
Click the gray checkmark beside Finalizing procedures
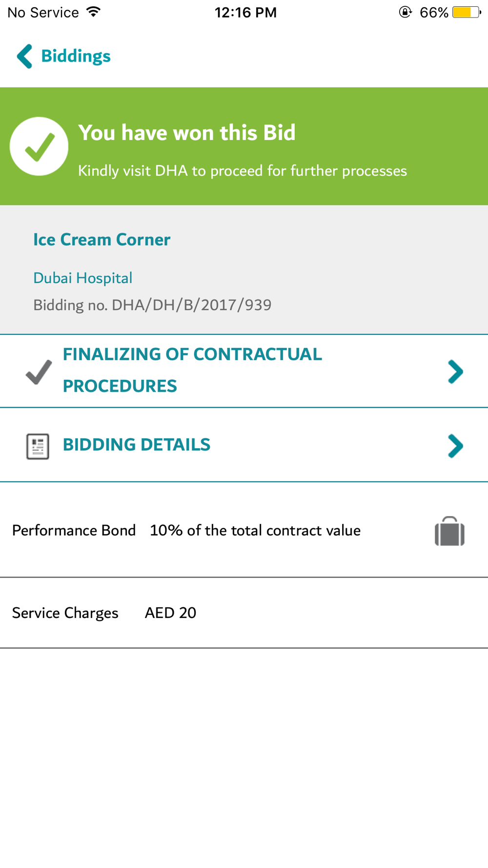point(39,372)
